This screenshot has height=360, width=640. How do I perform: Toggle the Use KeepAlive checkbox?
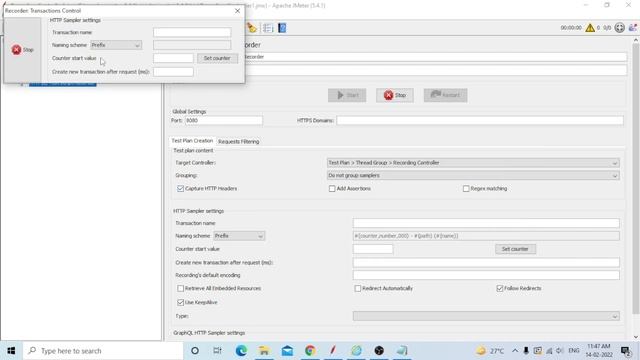[180, 302]
